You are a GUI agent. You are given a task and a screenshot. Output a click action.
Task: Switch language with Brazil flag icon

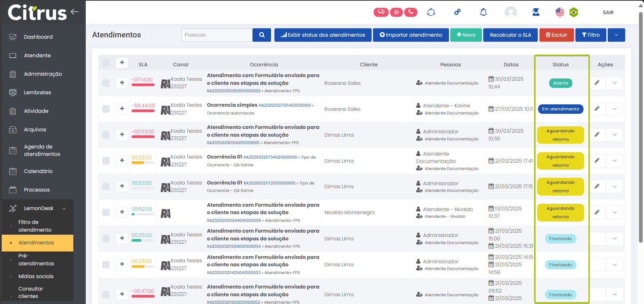point(573,12)
